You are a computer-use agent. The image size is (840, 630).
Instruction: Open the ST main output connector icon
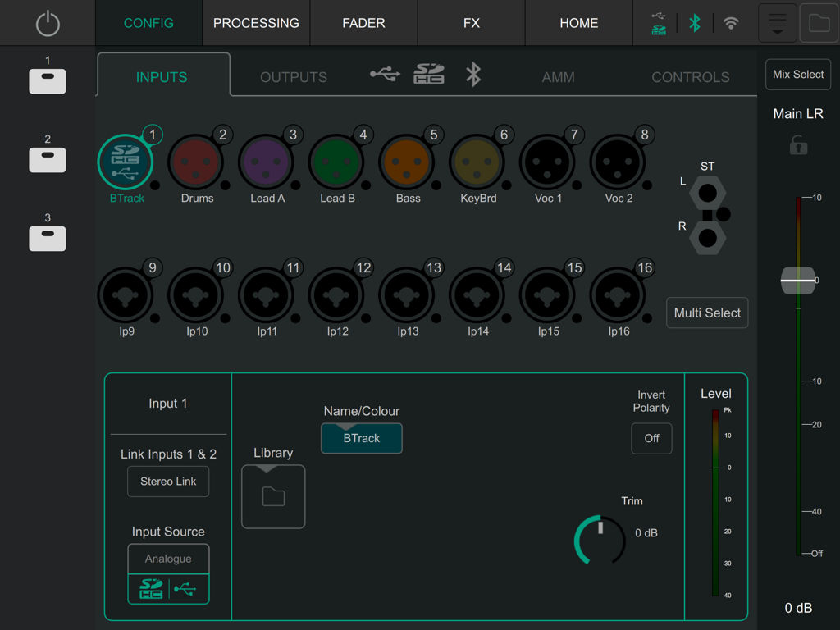pyautogui.click(x=705, y=194)
